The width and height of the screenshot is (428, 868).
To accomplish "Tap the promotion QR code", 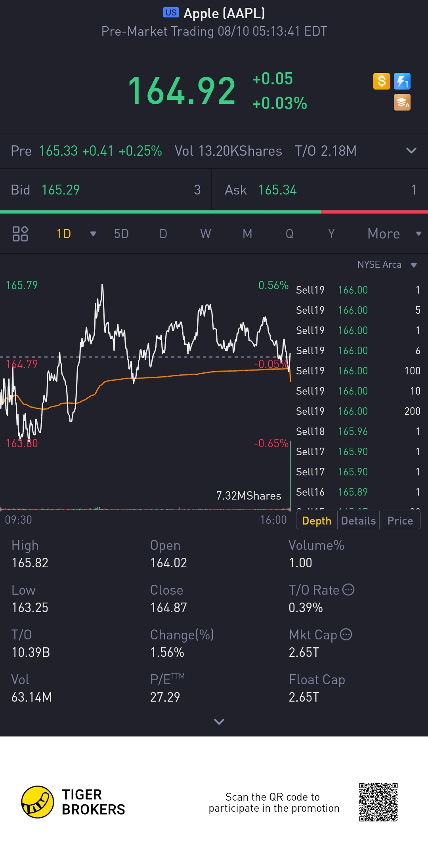I will [x=378, y=802].
